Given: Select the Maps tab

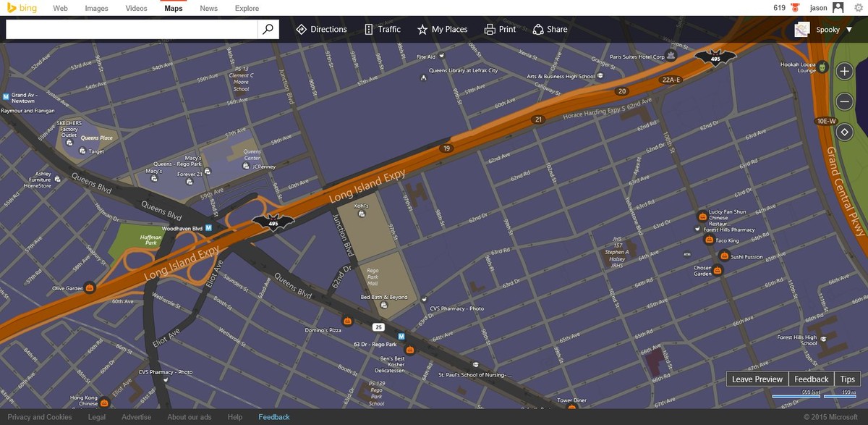Looking at the screenshot, I should pyautogui.click(x=174, y=9).
